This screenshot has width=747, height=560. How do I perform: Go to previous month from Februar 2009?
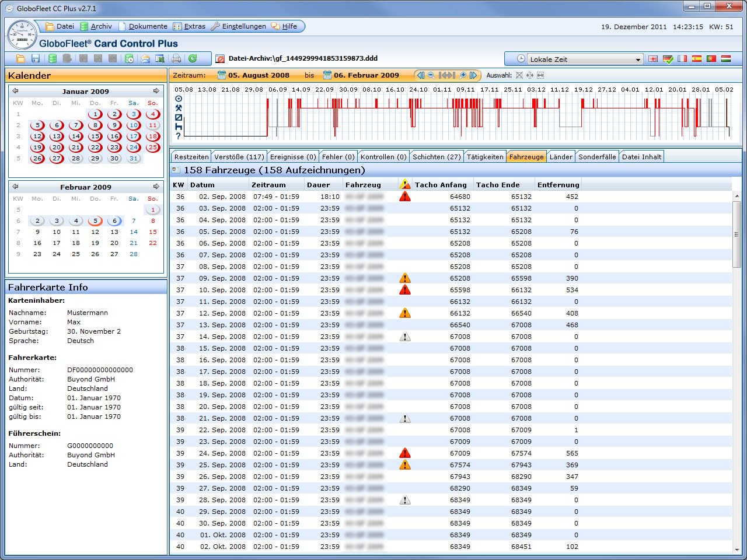pos(15,187)
